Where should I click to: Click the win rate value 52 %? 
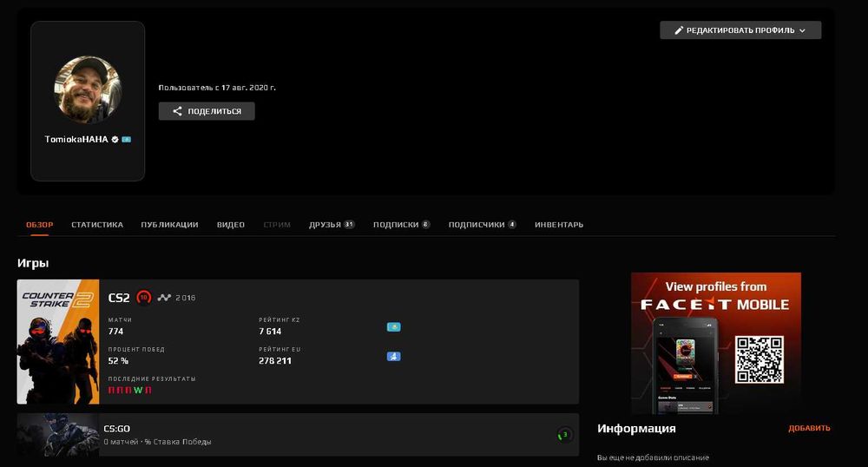coord(118,361)
